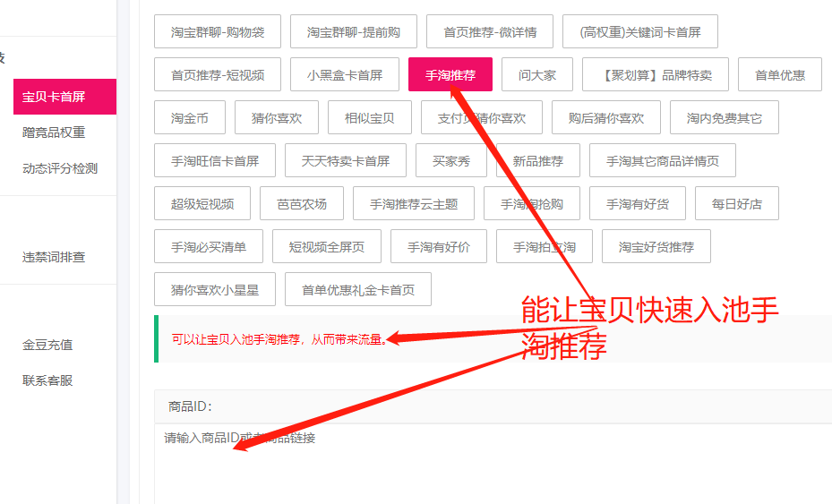Viewport: 832px width, 504px height.
Task: Open 联系客服 in the sidebar
Action: point(47,380)
